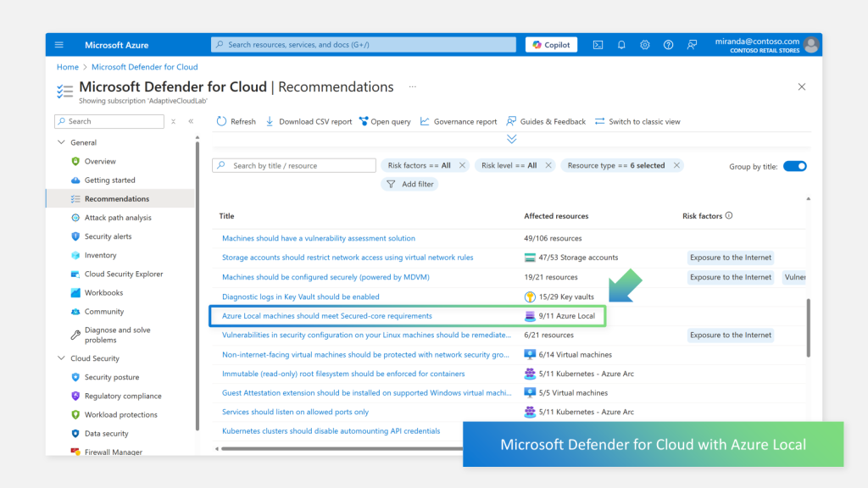Image resolution: width=868 pixels, height=488 pixels.
Task: Open Azure Local Secured-core requirements recommendation
Action: [326, 316]
